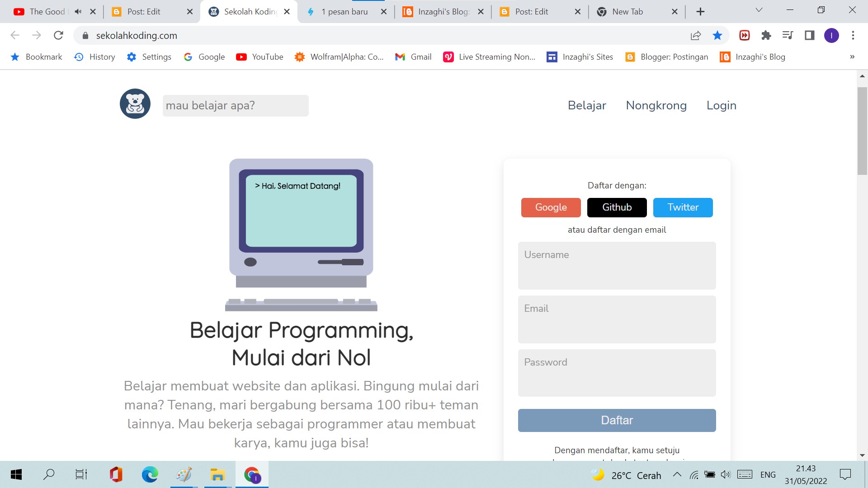Focus the Username input field
The height and width of the screenshot is (488, 868).
[617, 266]
